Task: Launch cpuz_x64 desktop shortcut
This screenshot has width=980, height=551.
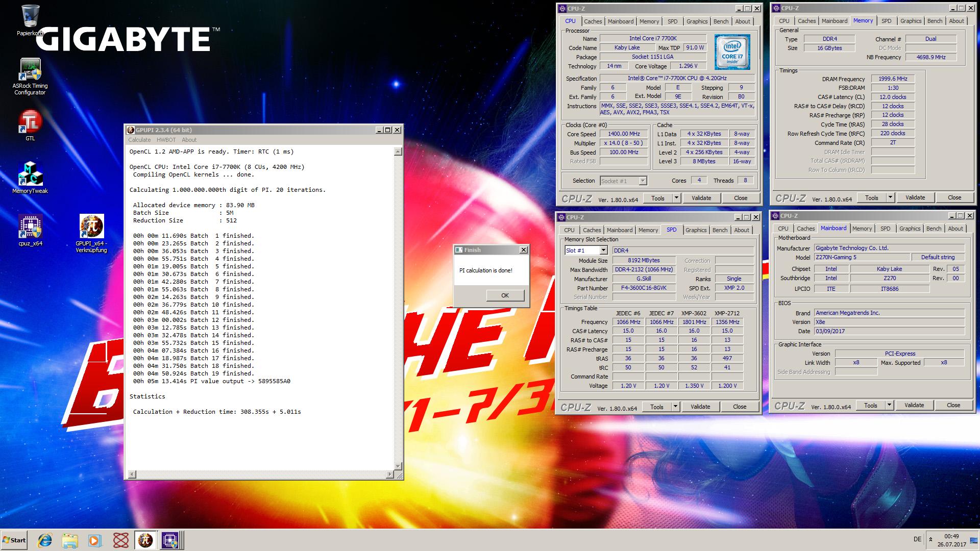Action: [30, 230]
